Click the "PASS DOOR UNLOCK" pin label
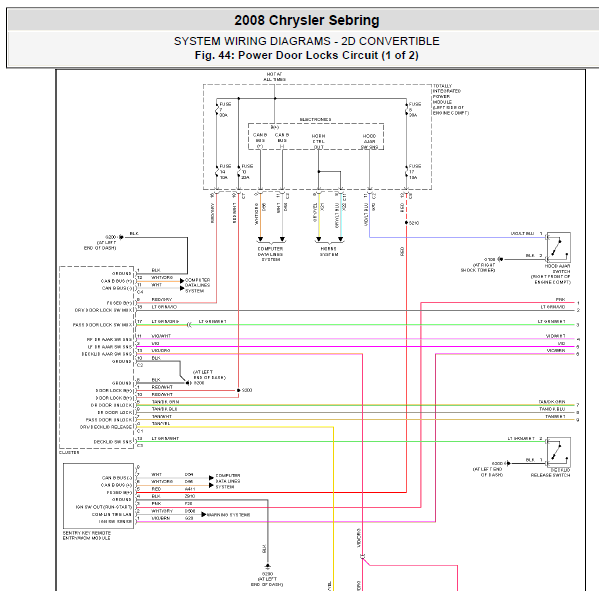Image resolution: width=599 pixels, height=591 pixels. (x=109, y=419)
